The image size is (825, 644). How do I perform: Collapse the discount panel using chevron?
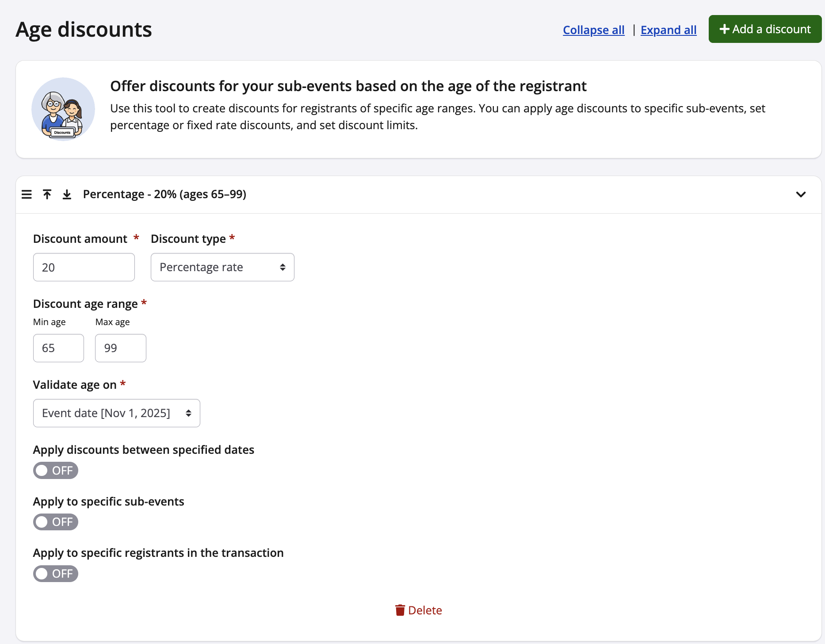pyautogui.click(x=801, y=195)
